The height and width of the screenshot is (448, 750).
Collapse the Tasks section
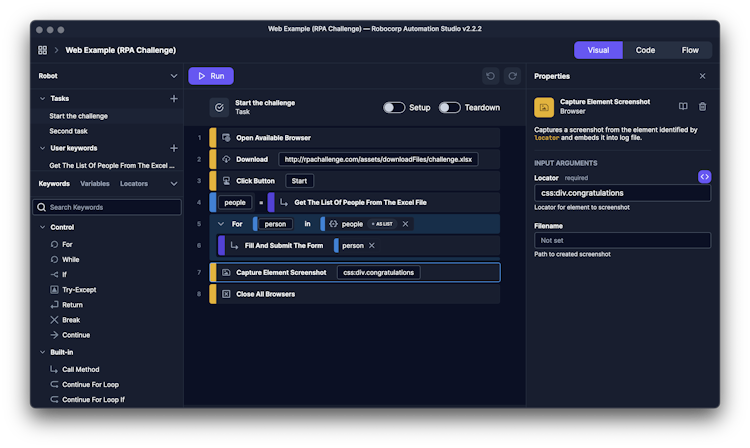pyautogui.click(x=43, y=98)
